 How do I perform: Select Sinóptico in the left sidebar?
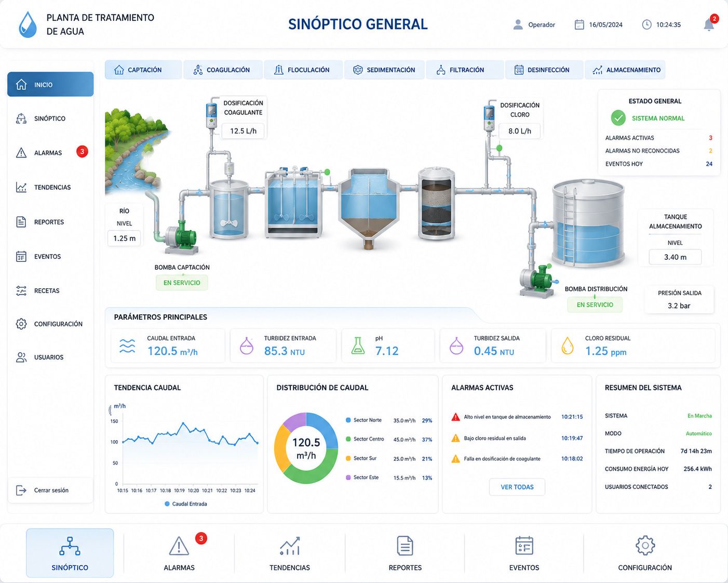tap(50, 118)
